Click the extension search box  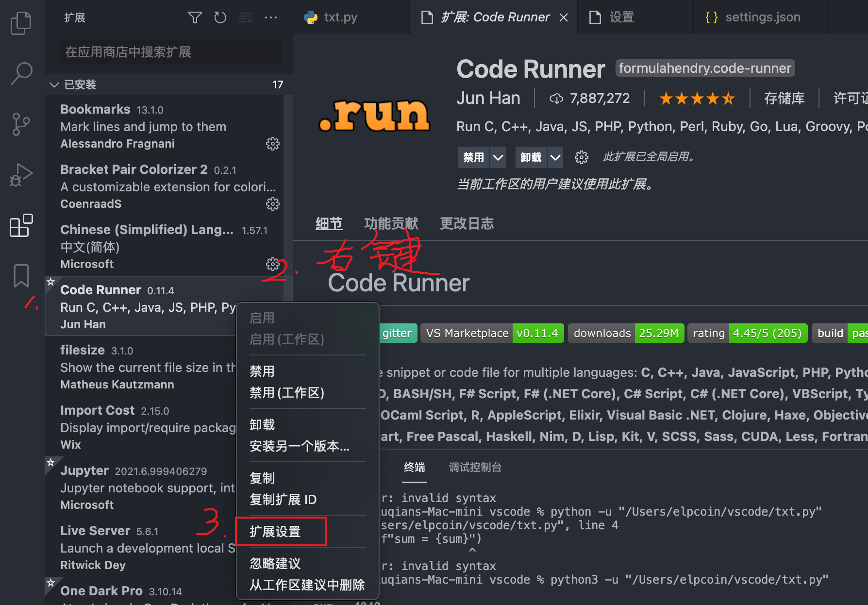171,52
